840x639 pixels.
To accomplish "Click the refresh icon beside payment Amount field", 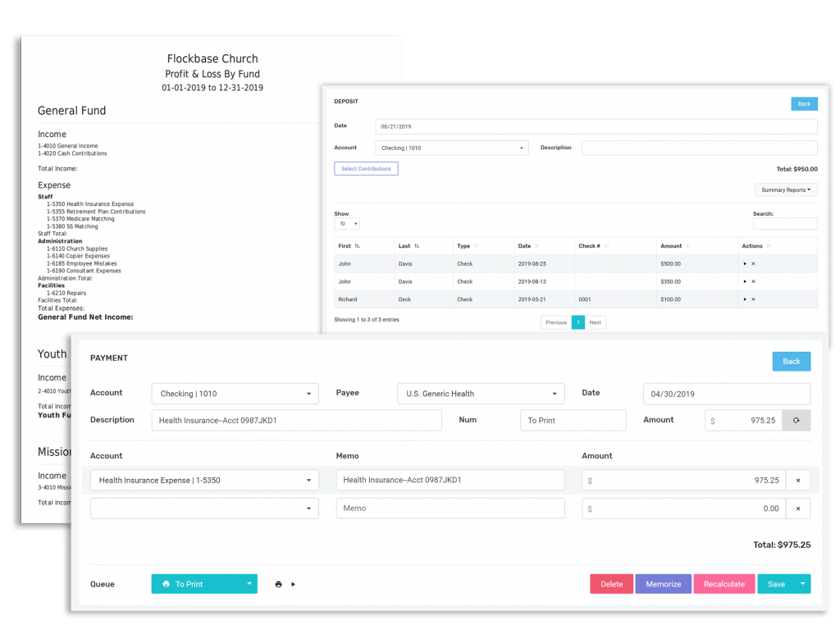I will tap(796, 420).
